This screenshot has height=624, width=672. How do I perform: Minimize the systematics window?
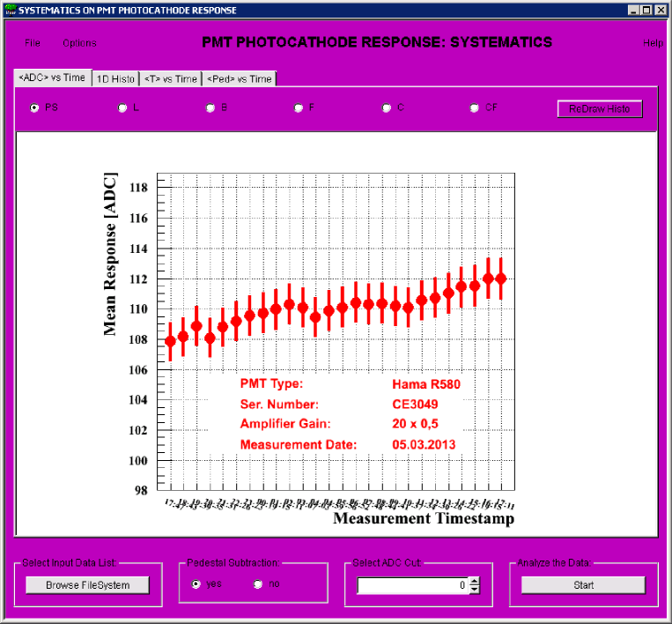[634, 10]
